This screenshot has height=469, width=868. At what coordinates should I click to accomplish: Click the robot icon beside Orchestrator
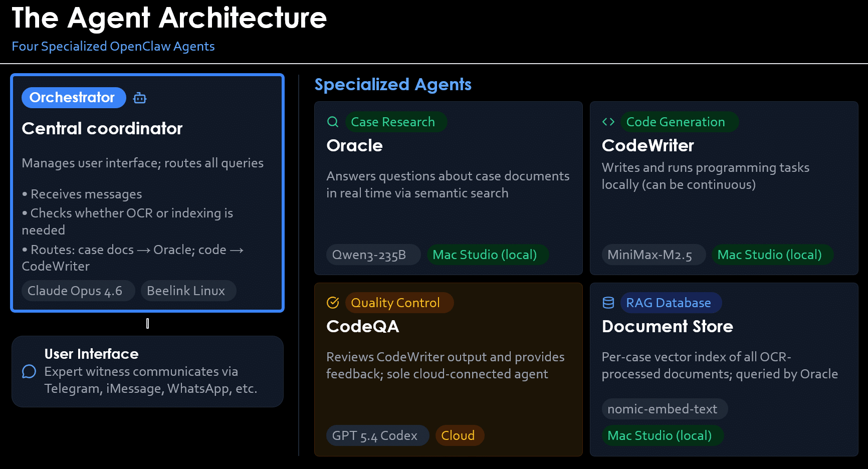140,98
